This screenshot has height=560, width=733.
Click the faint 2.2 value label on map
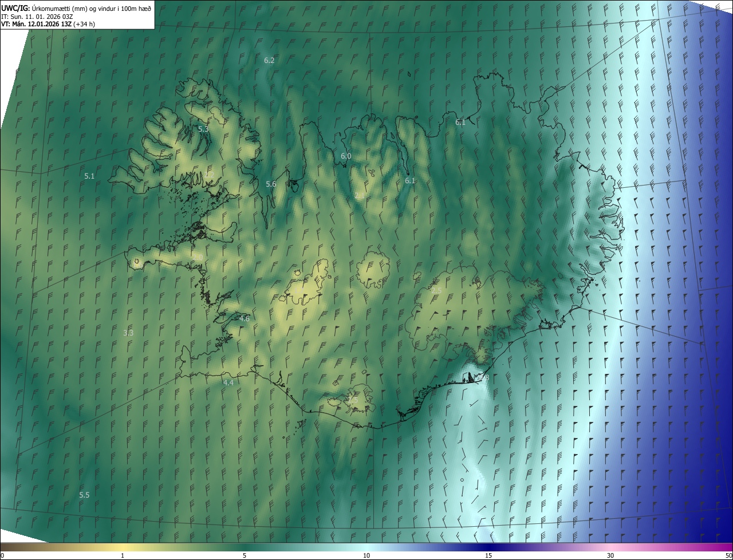(209, 175)
